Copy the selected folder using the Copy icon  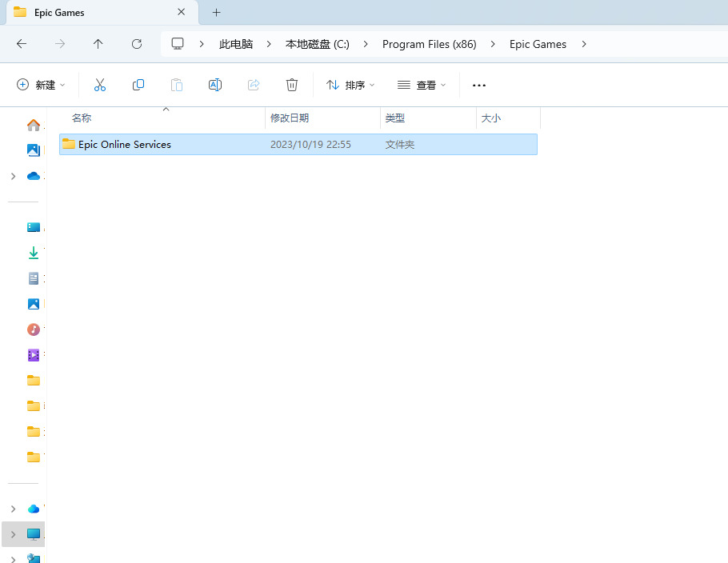pos(138,85)
